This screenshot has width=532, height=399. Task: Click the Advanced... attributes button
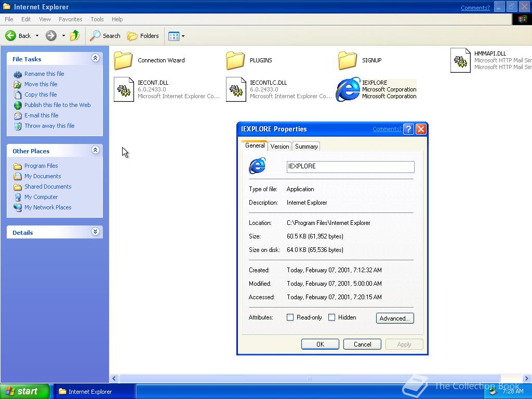coord(395,318)
